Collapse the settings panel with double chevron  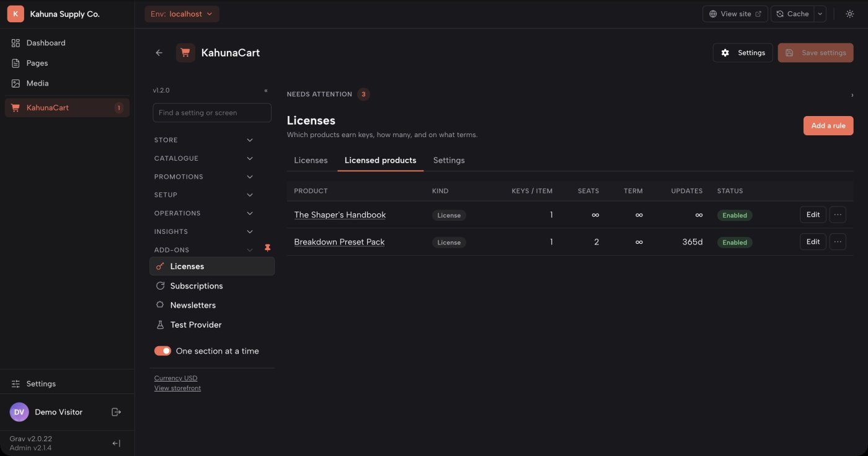tap(266, 91)
